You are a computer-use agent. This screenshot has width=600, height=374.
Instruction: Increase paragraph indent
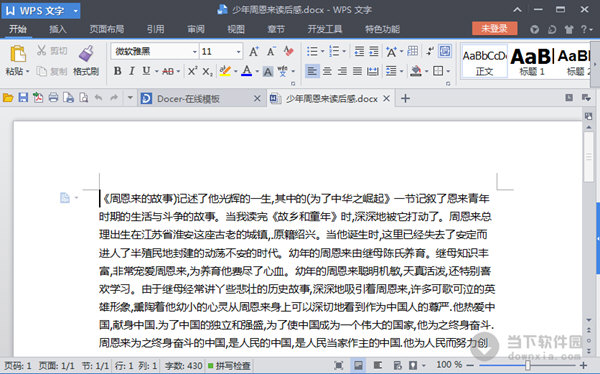pos(373,51)
